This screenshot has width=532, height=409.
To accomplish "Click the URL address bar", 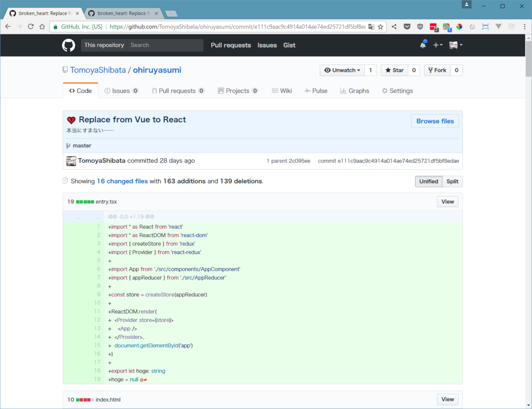I will (x=237, y=27).
